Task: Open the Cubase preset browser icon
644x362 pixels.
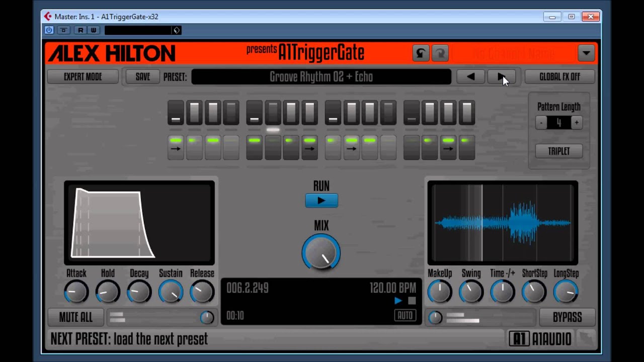Action: 176,30
